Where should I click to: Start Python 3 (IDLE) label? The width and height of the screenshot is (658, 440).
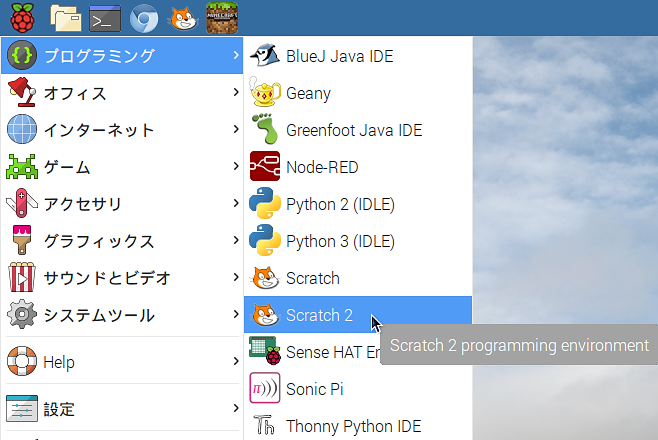click(340, 242)
